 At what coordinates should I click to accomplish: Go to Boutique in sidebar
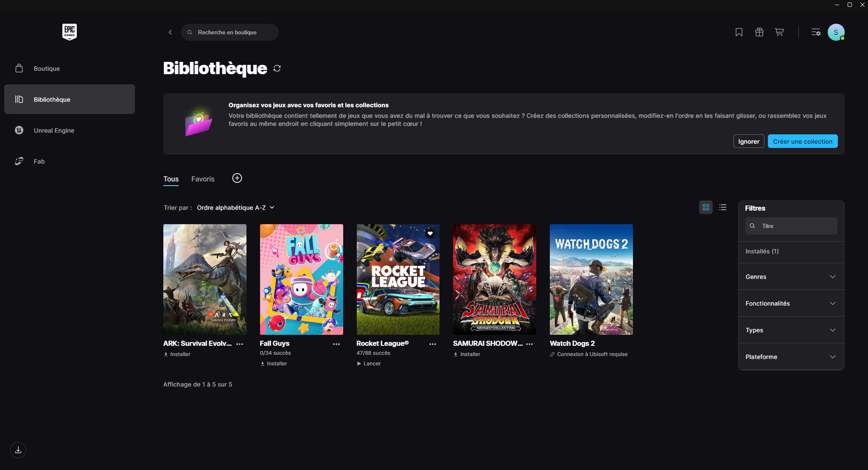[x=70, y=68]
